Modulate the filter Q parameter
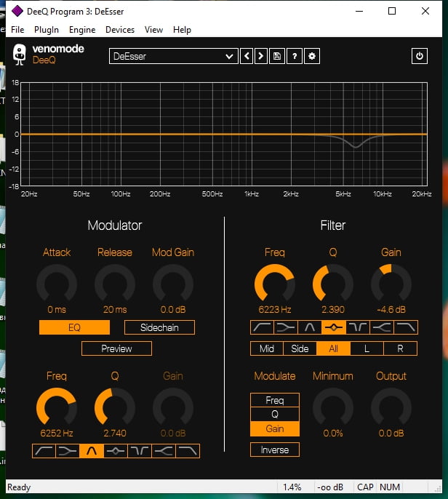Image resolution: width=448 pixels, height=499 pixels. (275, 414)
